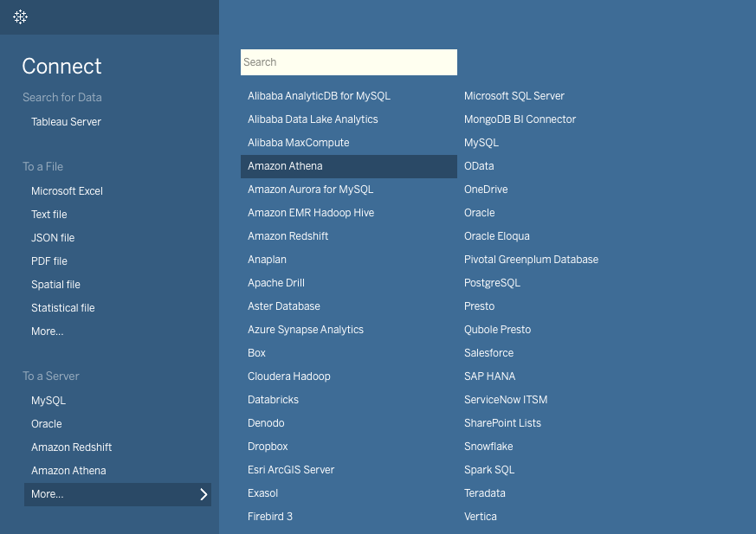Select Teradata connector

(x=485, y=493)
